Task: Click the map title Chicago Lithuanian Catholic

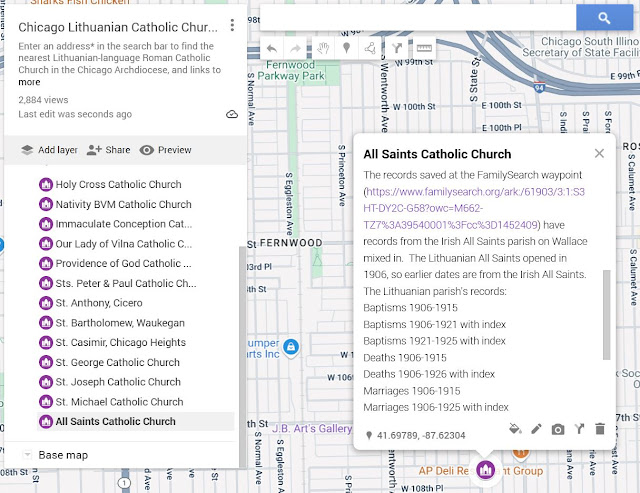Action: tap(118, 27)
